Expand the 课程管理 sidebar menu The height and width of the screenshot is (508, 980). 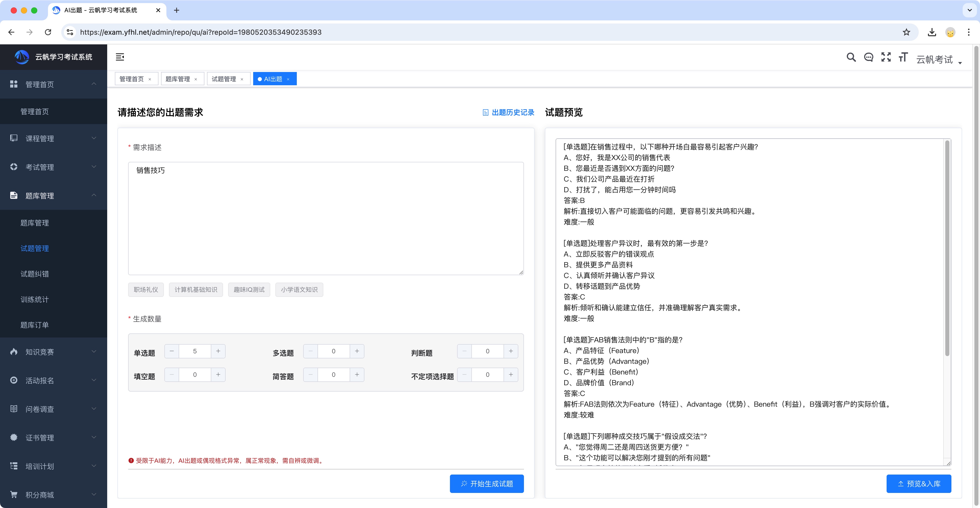click(53, 139)
